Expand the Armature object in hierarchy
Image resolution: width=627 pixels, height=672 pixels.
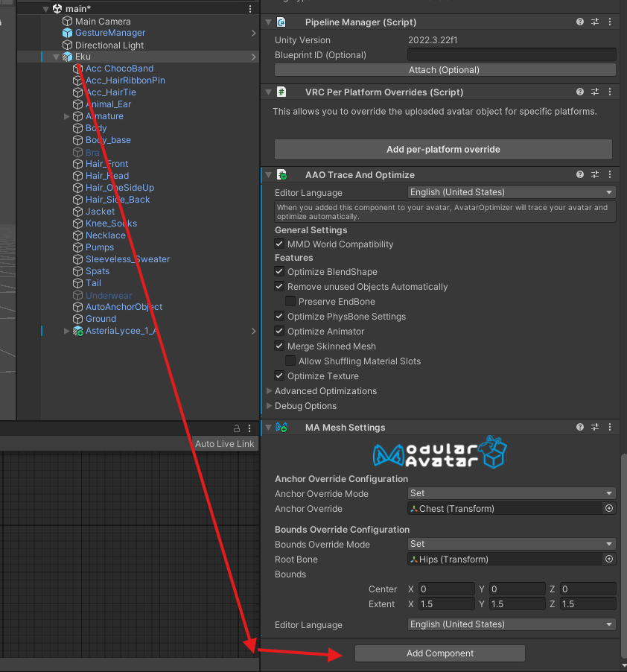pos(67,116)
